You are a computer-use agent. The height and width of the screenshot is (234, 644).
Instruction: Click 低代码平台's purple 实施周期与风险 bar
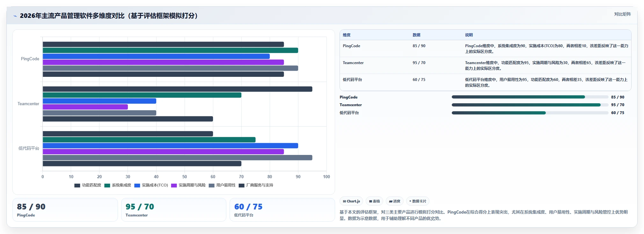(x=163, y=152)
